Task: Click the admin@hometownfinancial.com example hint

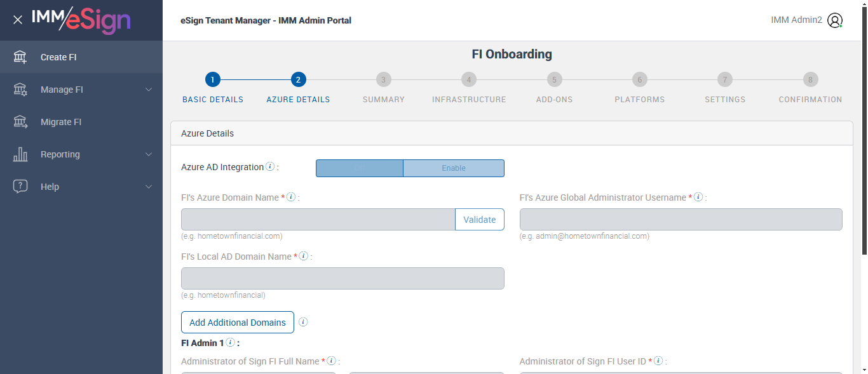Action: [x=585, y=236]
